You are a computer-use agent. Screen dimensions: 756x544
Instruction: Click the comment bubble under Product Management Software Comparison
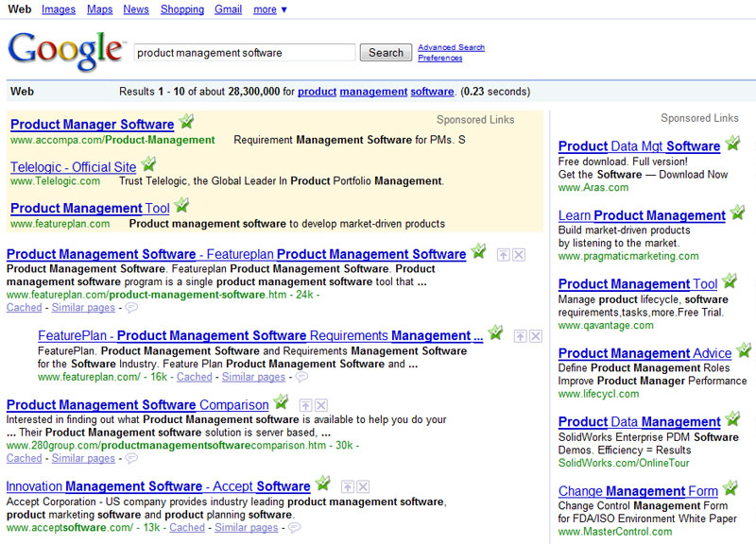[131, 458]
